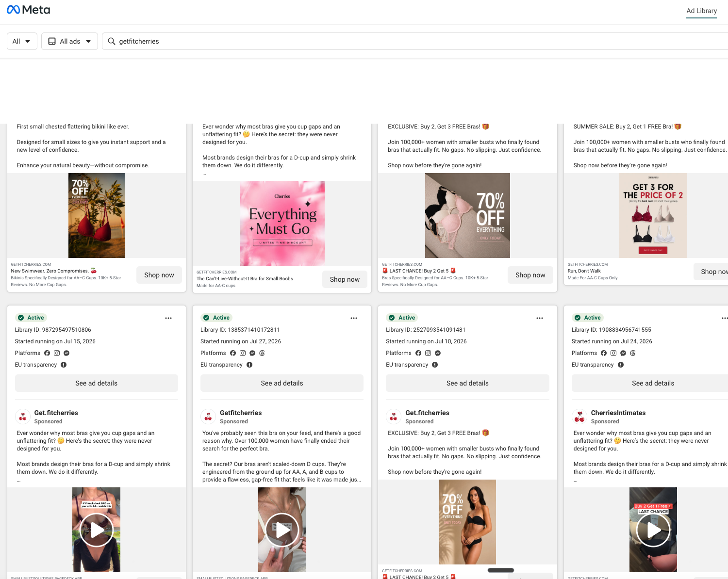Open Get.fitcherries page name on ad 987295497510806
Screen dimensions: 728x579
click(56, 413)
